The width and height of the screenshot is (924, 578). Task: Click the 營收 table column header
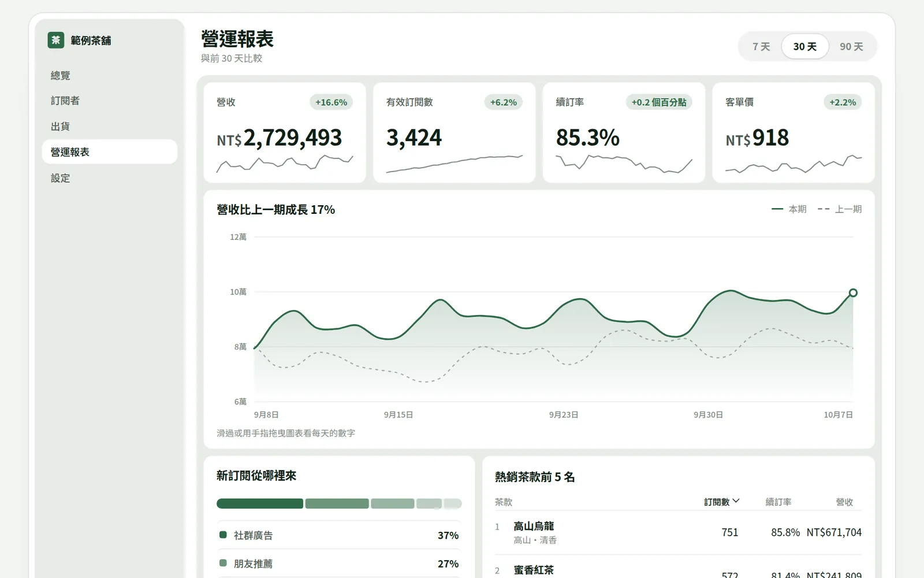(844, 502)
